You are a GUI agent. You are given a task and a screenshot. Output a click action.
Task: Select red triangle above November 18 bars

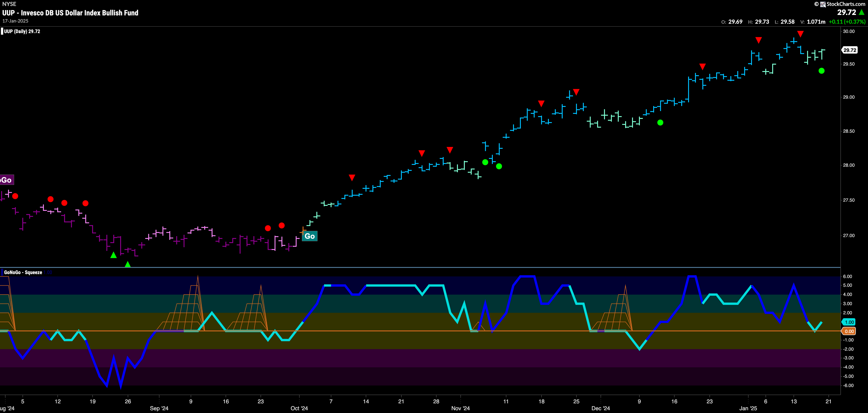click(541, 103)
